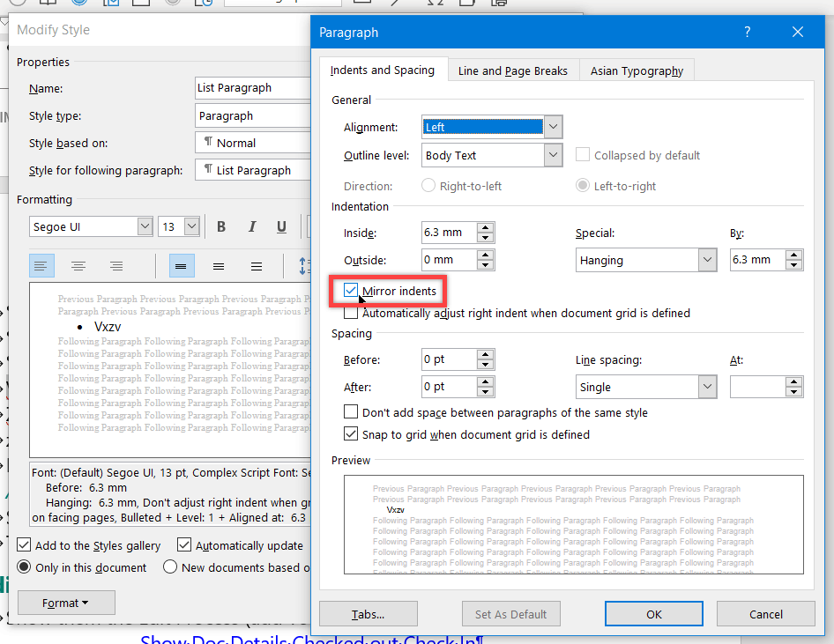Increase Outside indentation value
This screenshot has height=644, width=834.
tap(485, 255)
